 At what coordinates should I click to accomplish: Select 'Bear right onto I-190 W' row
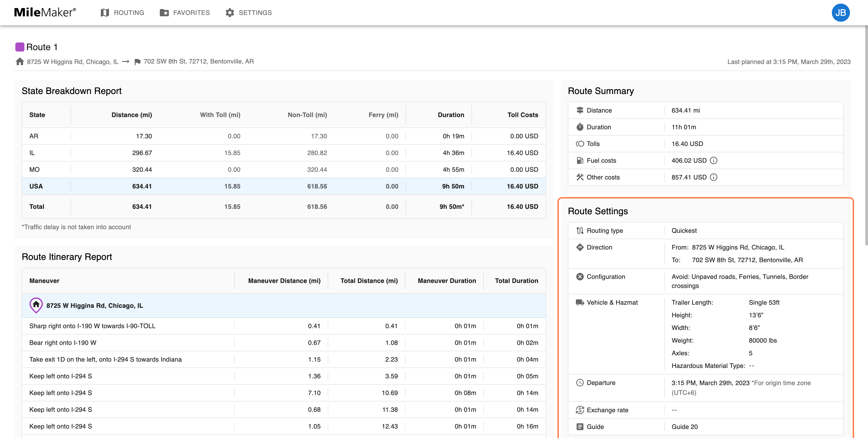(x=284, y=343)
